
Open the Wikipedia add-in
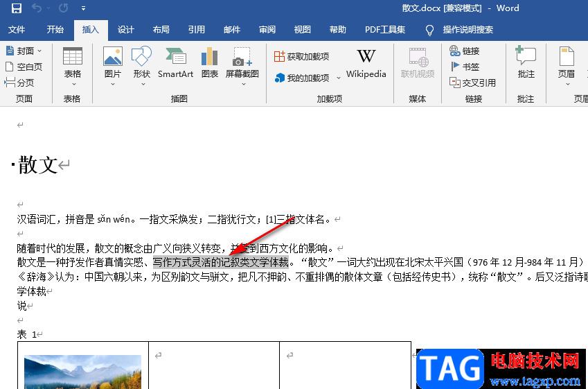[x=366, y=64]
